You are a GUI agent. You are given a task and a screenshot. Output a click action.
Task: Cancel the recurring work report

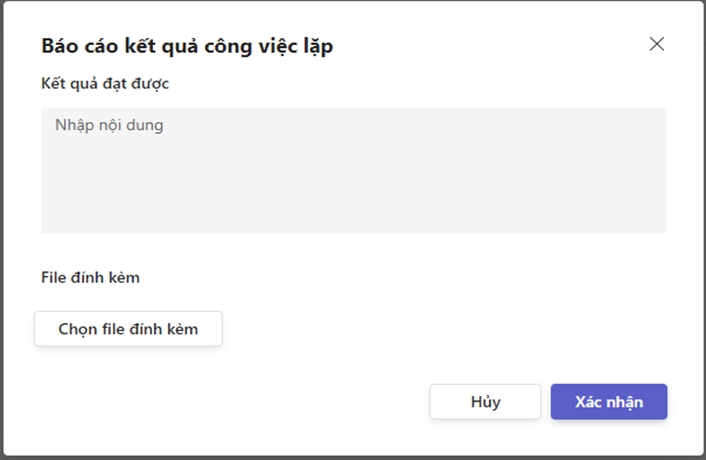click(x=485, y=402)
